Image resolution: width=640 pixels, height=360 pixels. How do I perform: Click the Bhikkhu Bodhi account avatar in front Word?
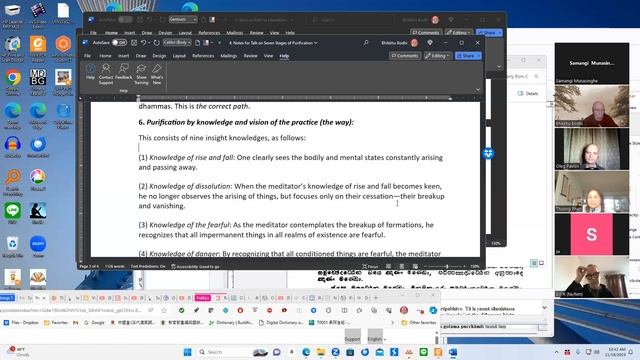point(414,43)
